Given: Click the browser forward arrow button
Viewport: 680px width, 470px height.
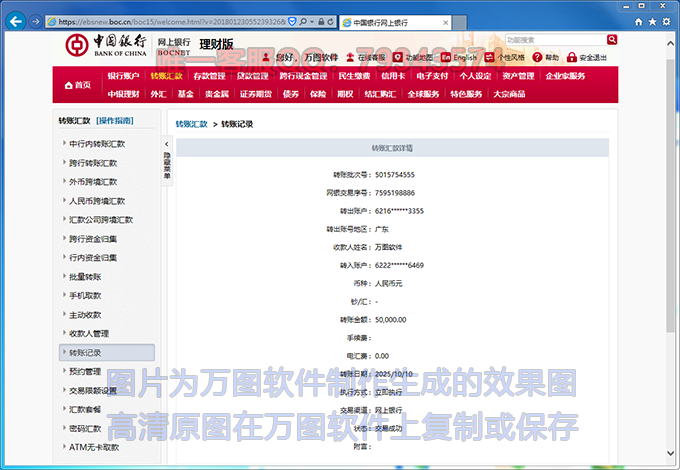Looking at the screenshot, I should pyautogui.click(x=36, y=21).
